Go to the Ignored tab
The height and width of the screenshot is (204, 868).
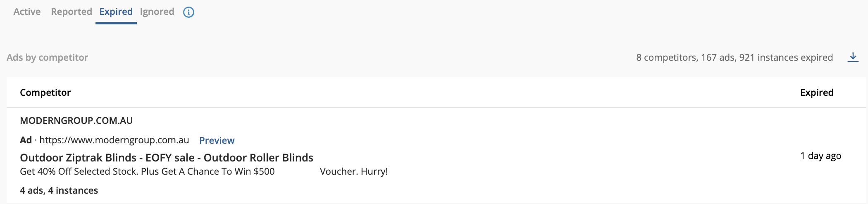pos(157,12)
